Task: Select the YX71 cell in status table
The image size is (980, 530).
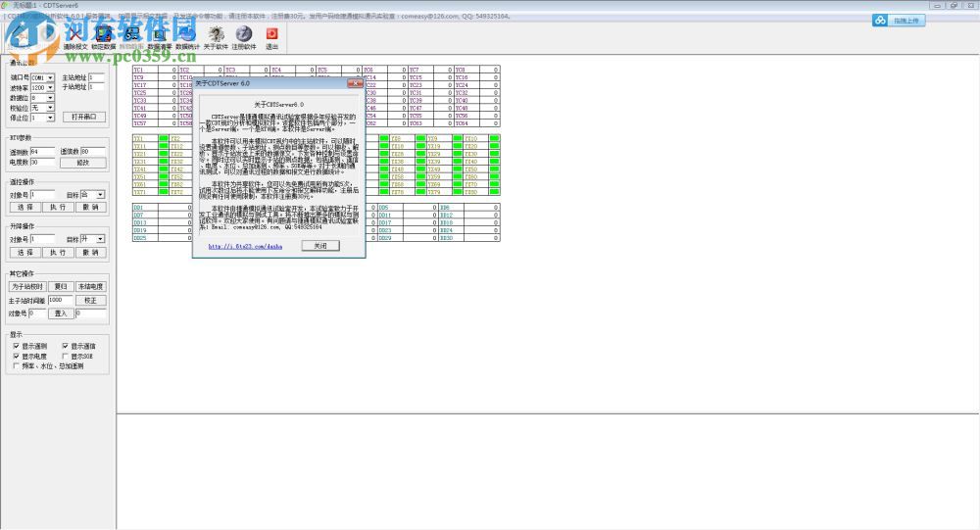Action: point(145,192)
